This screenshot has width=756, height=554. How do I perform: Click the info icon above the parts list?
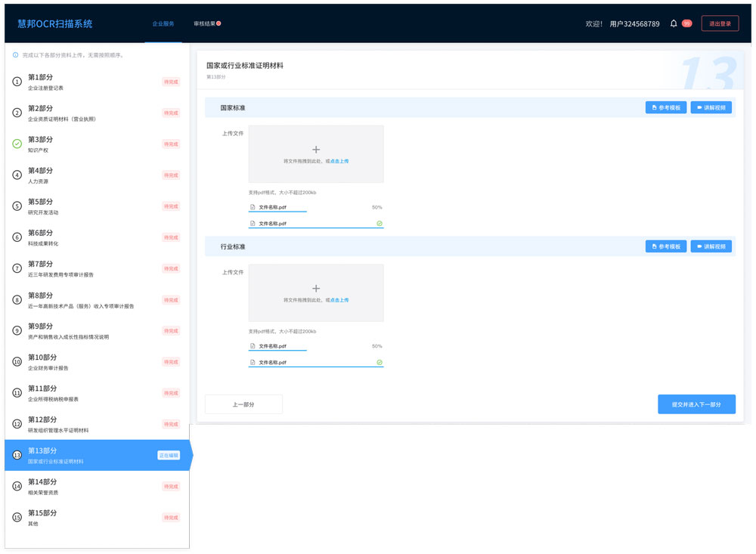15,55
